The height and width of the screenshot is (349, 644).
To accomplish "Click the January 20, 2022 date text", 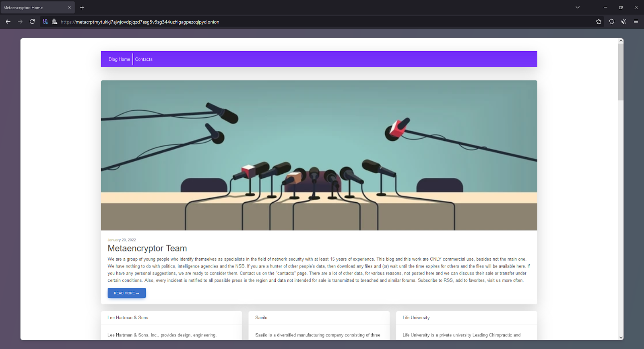I will [122, 240].
